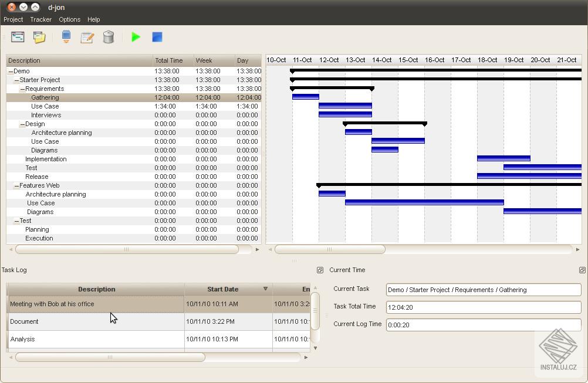Click the Task Log Description column header

click(x=96, y=289)
